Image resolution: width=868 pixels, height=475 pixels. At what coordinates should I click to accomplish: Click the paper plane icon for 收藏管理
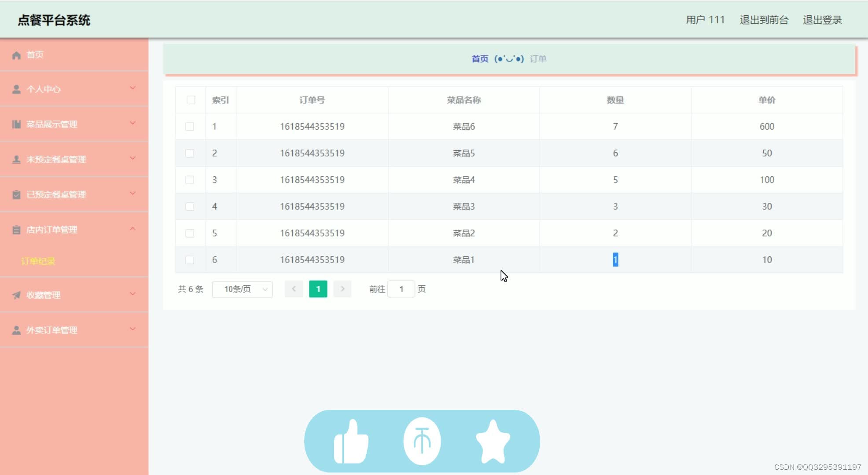[x=16, y=295]
